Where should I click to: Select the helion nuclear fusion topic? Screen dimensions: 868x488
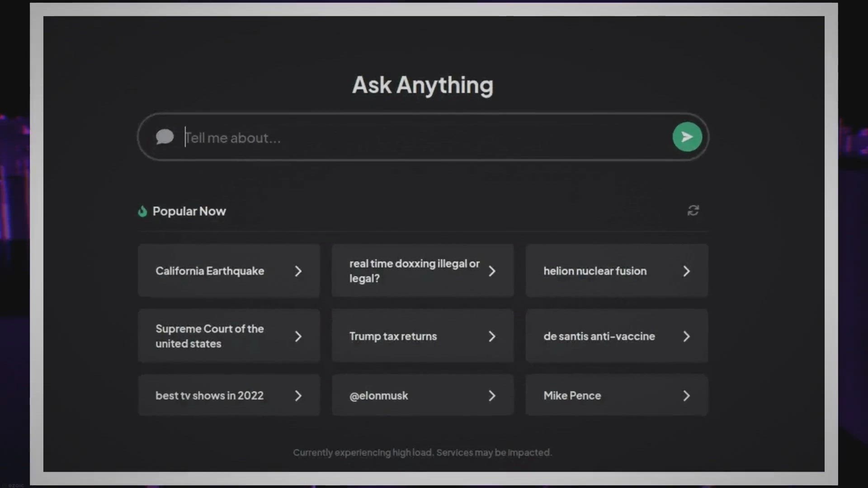click(594, 271)
